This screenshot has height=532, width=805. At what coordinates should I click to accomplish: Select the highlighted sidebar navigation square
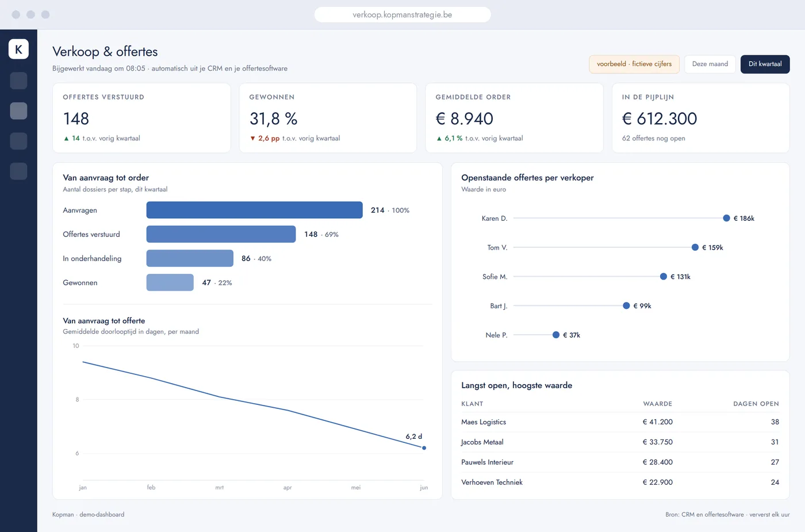pos(18,111)
